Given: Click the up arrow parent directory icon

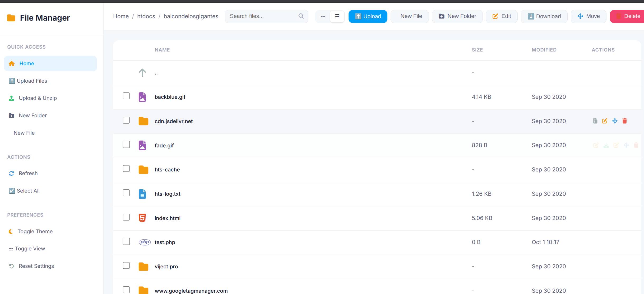Looking at the screenshot, I should tap(142, 73).
